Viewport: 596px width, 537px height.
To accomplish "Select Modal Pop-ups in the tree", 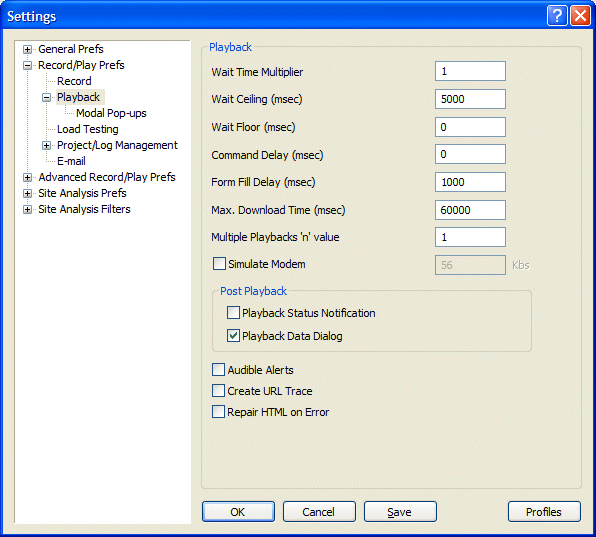I will (x=111, y=113).
